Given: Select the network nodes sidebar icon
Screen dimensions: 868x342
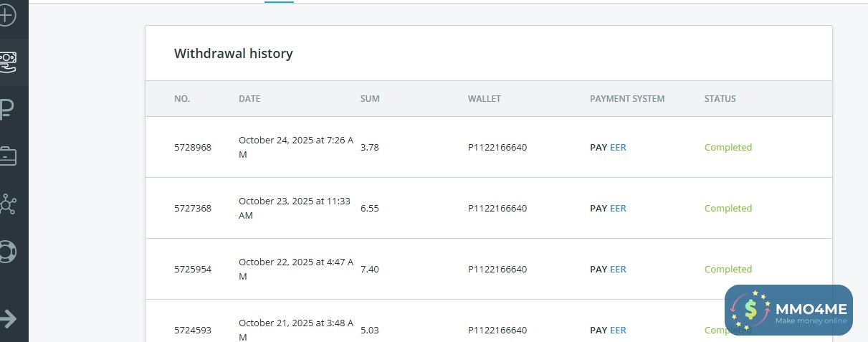Looking at the screenshot, I should click(x=8, y=204).
